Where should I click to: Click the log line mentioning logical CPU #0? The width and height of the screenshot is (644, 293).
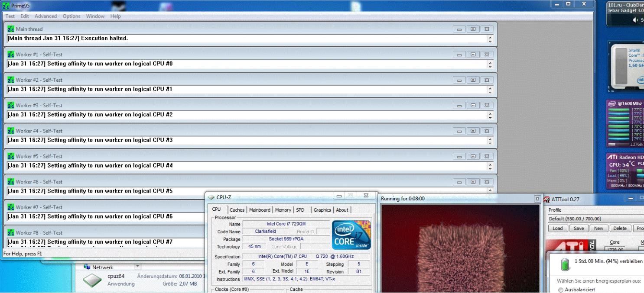(90, 64)
